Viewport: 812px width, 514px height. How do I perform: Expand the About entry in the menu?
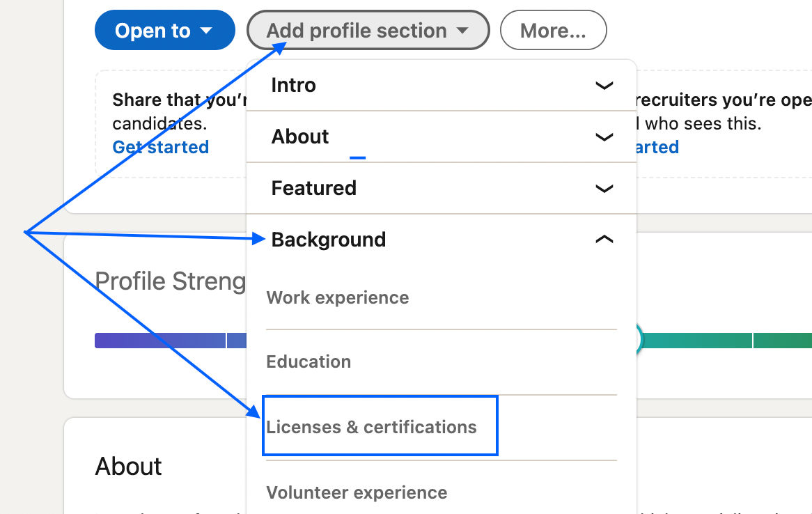pyautogui.click(x=604, y=137)
